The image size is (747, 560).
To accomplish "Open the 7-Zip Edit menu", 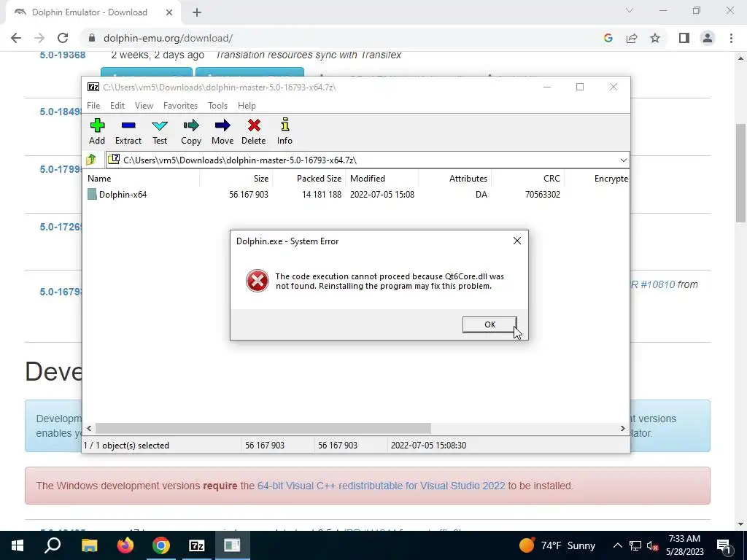I will tap(117, 106).
